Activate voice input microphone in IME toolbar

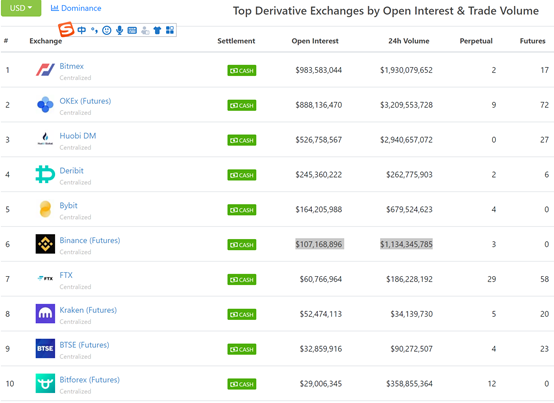119,30
